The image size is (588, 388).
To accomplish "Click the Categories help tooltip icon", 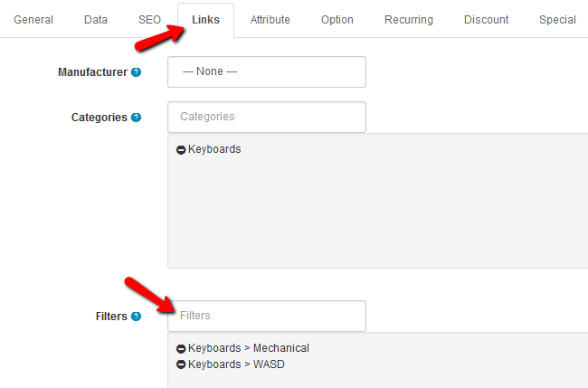I will click(x=136, y=118).
